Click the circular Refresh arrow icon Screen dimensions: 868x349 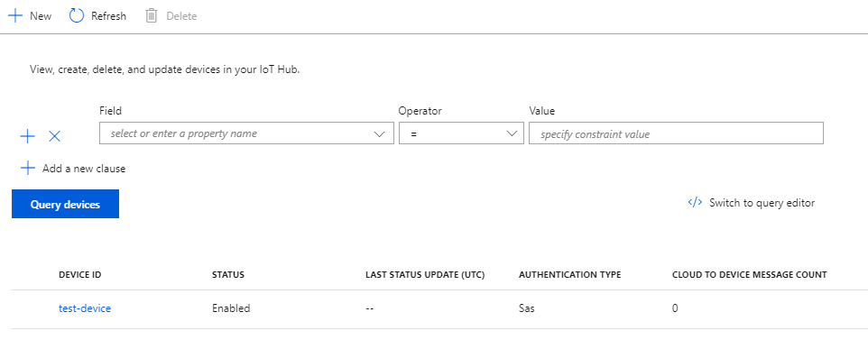[77, 16]
